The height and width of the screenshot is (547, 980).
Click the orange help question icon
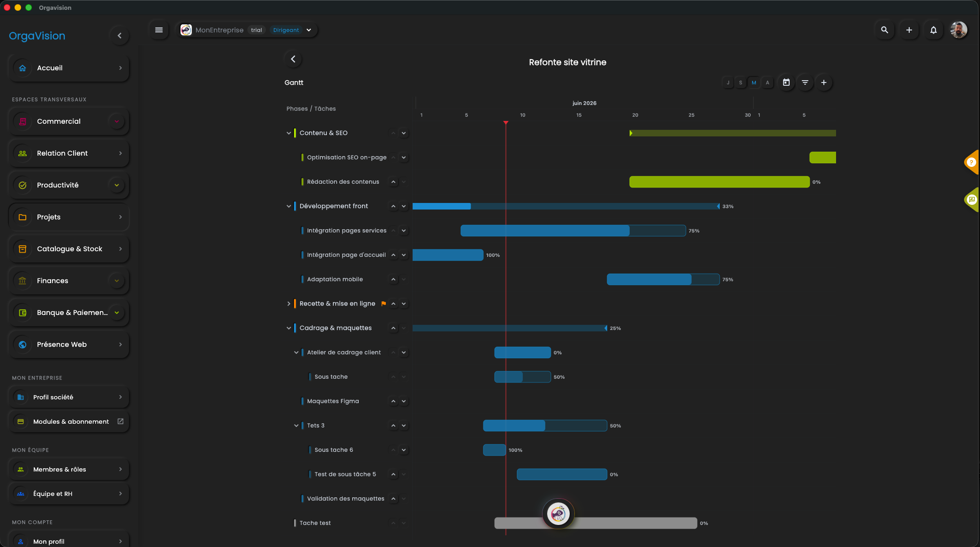point(971,162)
